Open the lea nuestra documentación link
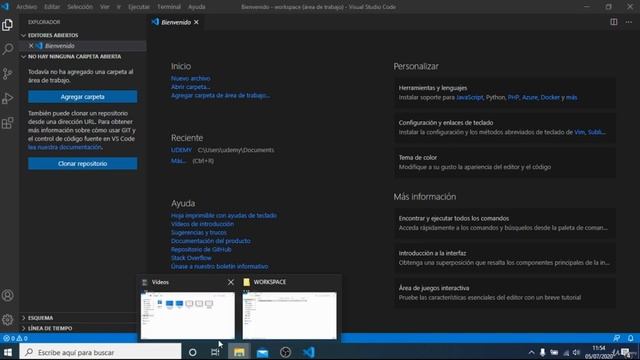Image resolution: width=640 pixels, height=360 pixels. click(64, 147)
